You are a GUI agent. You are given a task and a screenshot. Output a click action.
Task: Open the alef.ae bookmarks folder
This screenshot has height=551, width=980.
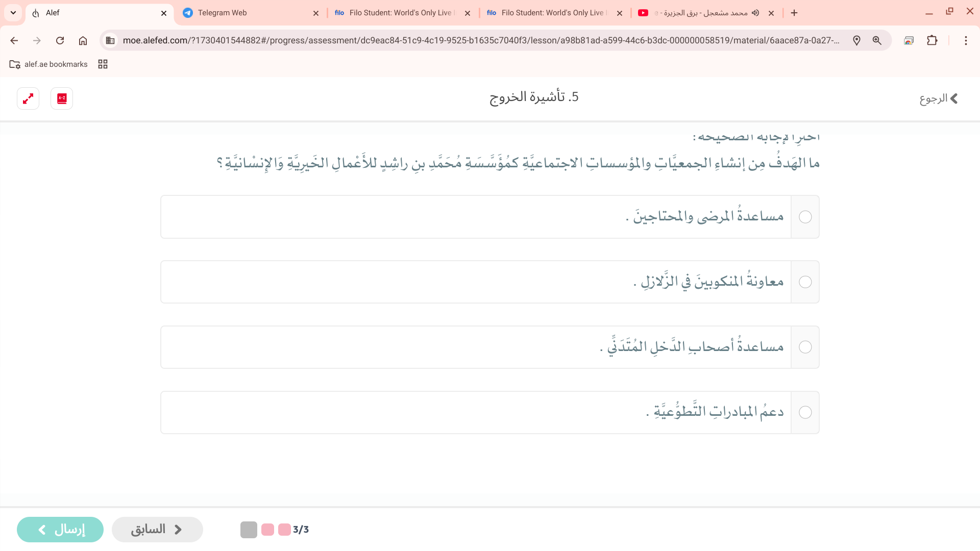pos(48,64)
